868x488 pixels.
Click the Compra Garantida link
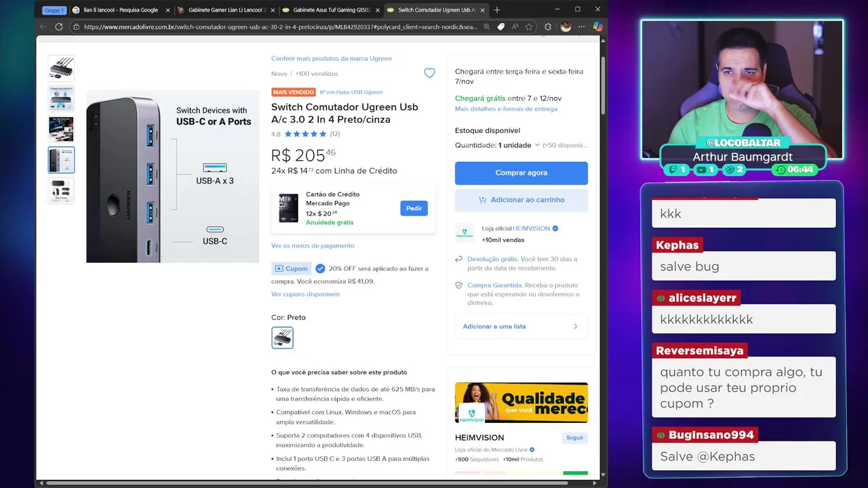(494, 285)
